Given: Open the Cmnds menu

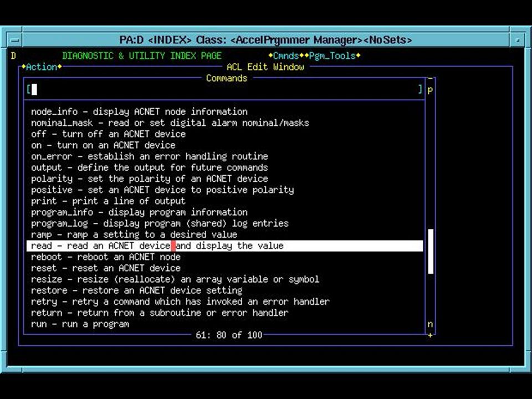Looking at the screenshot, I should coord(286,55).
